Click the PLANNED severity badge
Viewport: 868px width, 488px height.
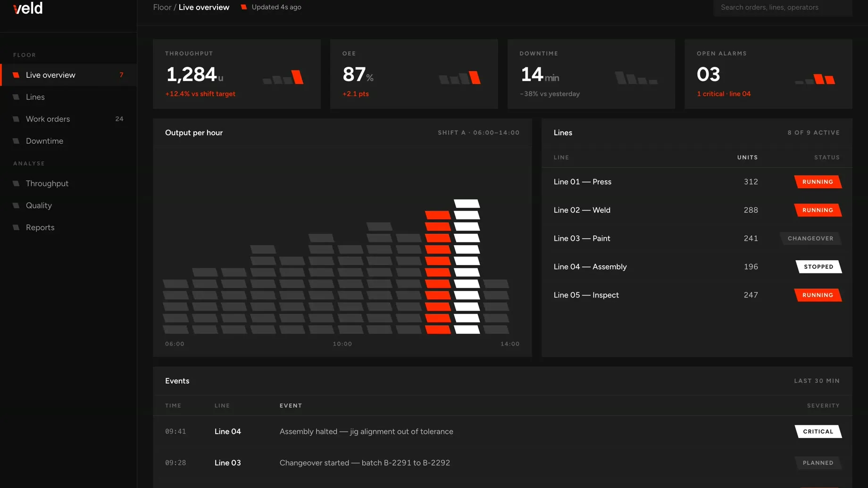[818, 463]
